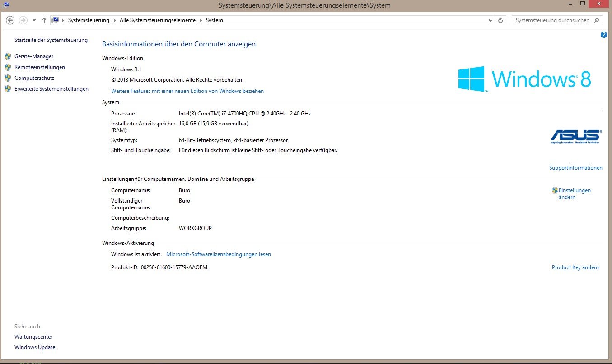Open Supportinformationen link
Image resolution: width=612 pixels, height=364 pixels.
576,168
